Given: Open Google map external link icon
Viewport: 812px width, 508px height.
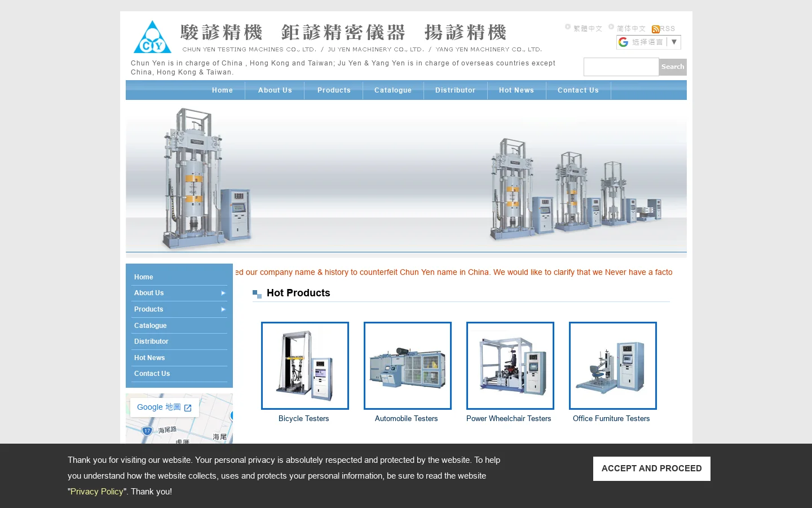Looking at the screenshot, I should pyautogui.click(x=188, y=408).
